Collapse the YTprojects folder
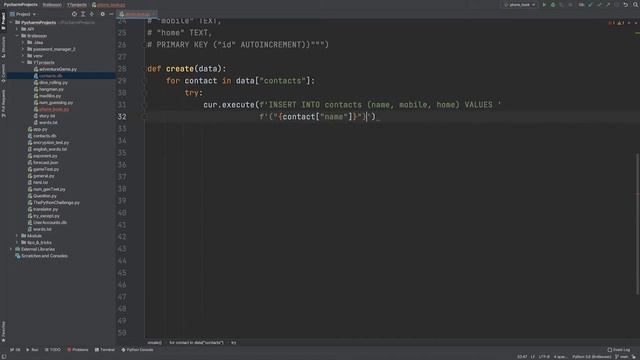640x360 pixels. click(x=23, y=62)
